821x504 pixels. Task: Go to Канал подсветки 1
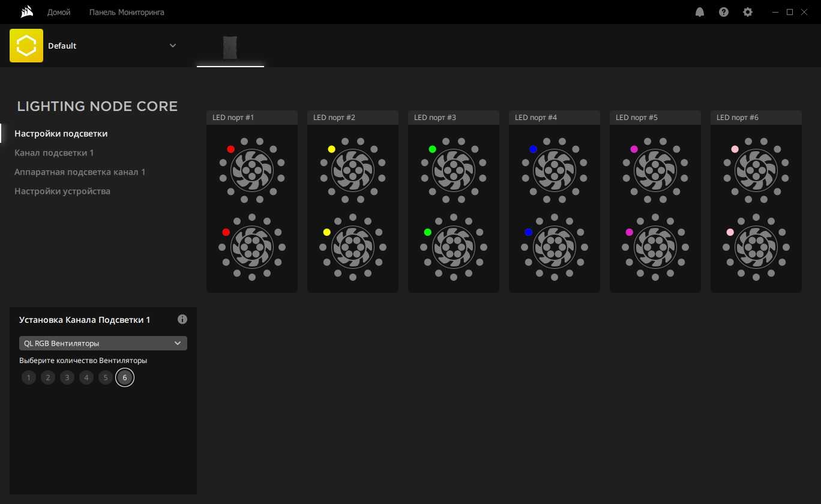pyautogui.click(x=54, y=153)
